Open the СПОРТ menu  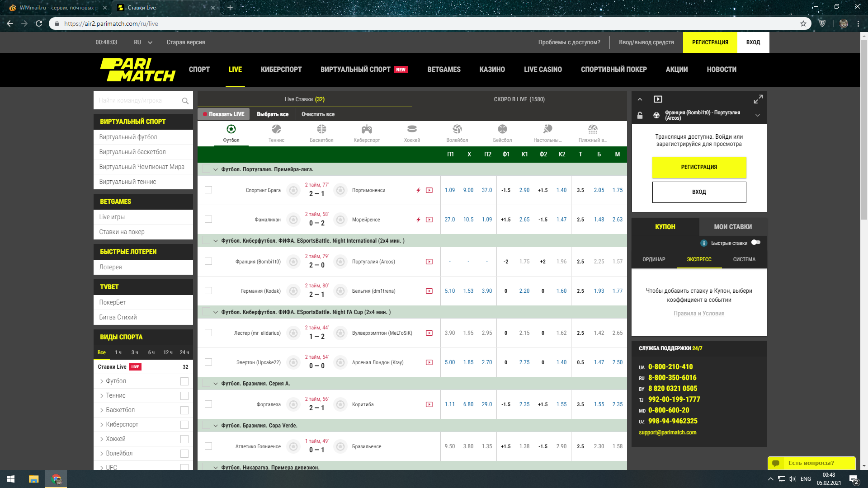(199, 70)
